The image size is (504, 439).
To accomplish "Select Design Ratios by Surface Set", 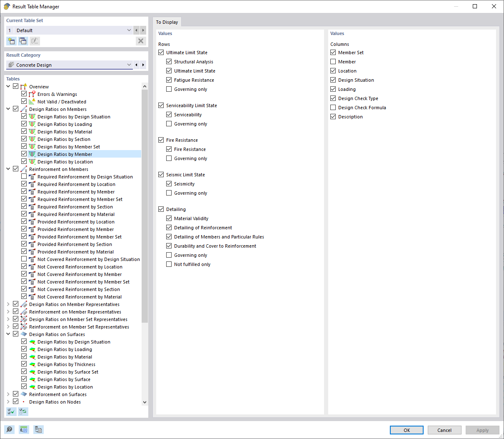I will pos(68,372).
